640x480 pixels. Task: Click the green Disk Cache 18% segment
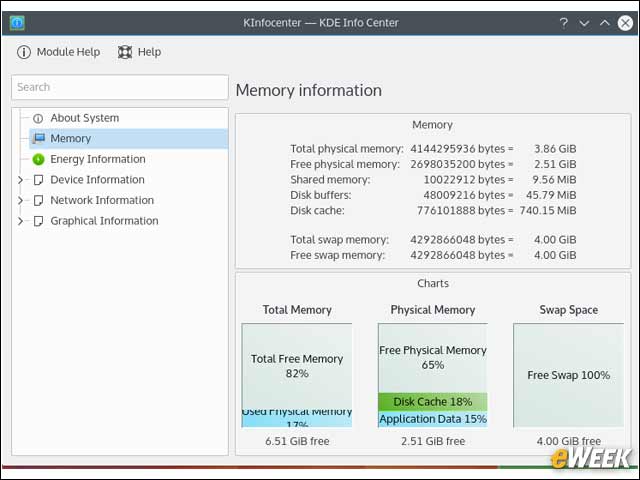click(x=433, y=402)
